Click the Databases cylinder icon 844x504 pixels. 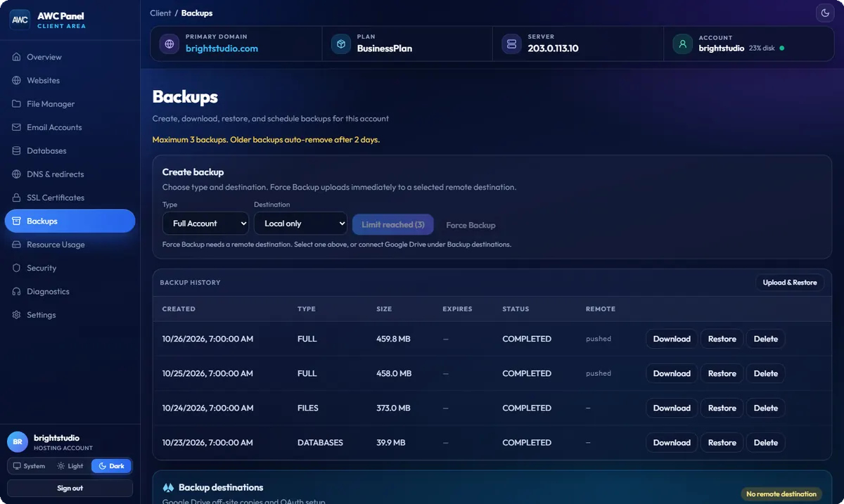(x=17, y=150)
